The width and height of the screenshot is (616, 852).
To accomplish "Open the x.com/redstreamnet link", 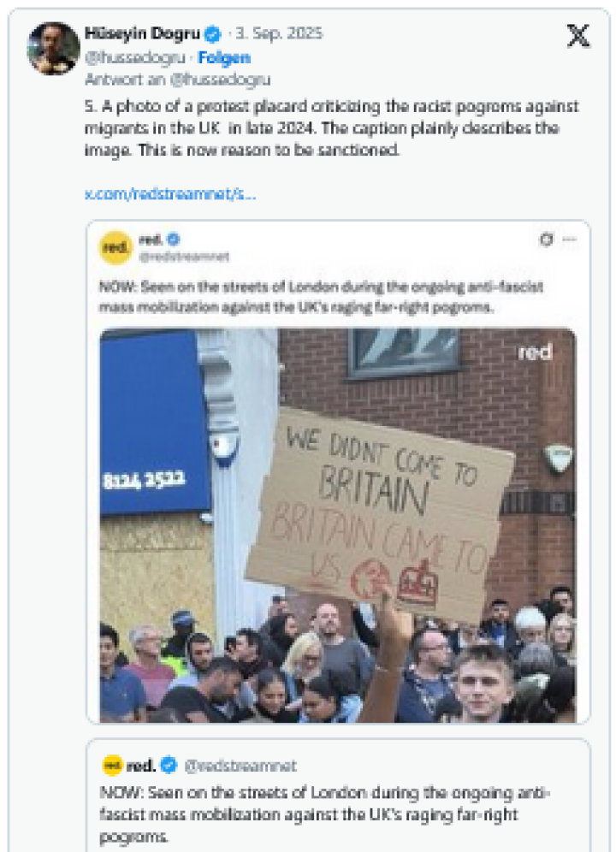I will (x=170, y=194).
